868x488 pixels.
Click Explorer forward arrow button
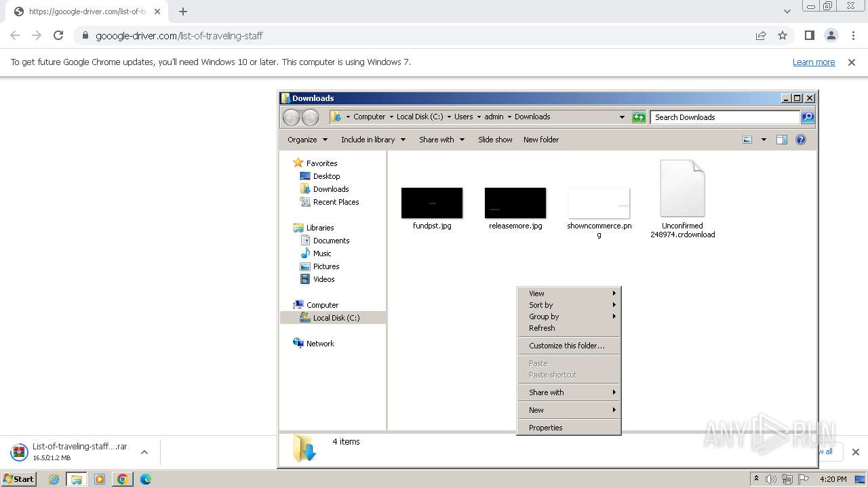click(310, 117)
